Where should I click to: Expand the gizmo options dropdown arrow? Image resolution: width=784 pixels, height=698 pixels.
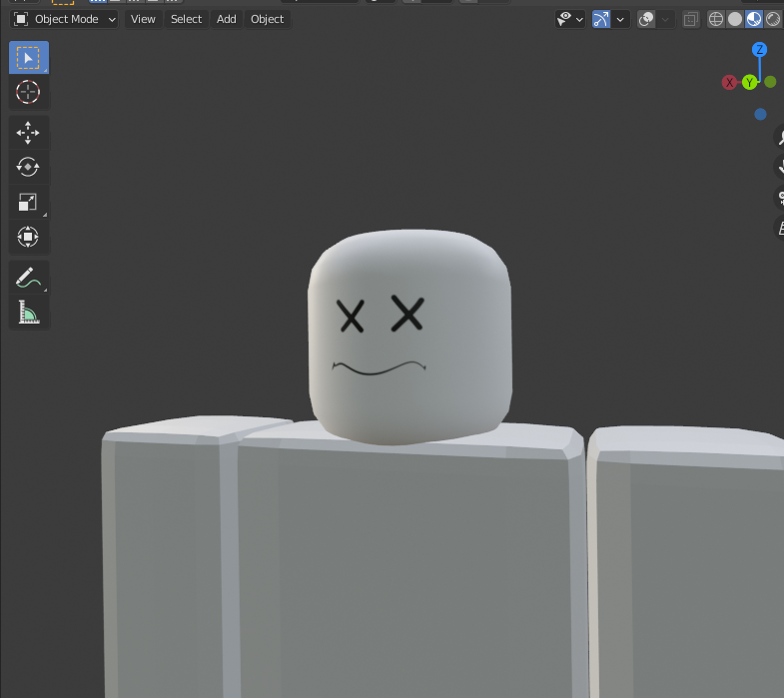tap(620, 20)
